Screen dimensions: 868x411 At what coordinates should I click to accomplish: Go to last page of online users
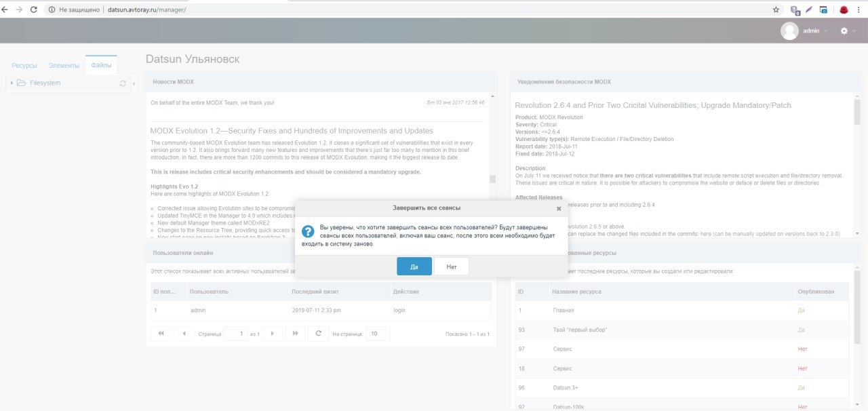(x=295, y=334)
